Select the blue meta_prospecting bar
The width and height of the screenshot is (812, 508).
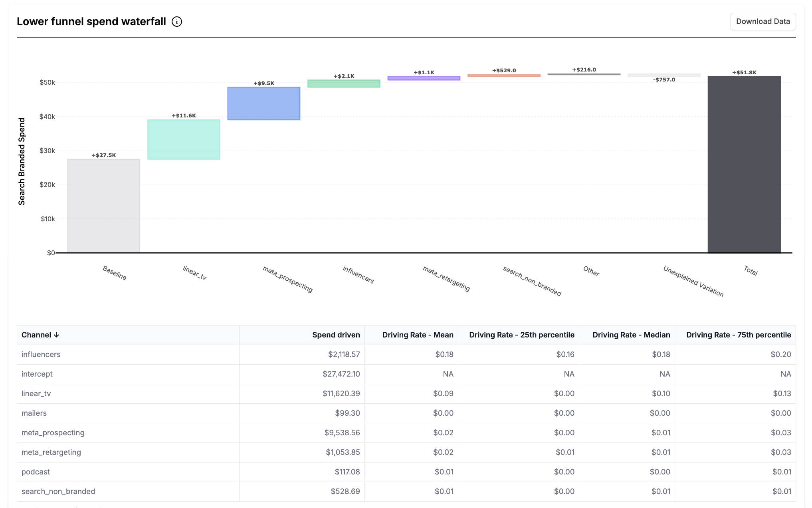(x=263, y=103)
